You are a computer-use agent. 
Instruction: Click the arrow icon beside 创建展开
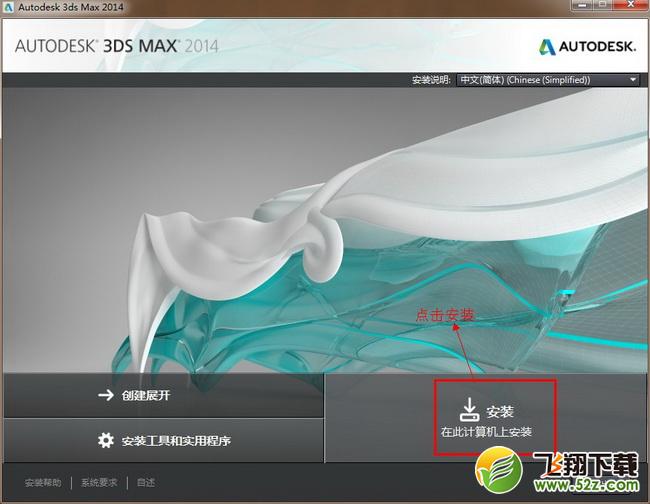pos(106,395)
